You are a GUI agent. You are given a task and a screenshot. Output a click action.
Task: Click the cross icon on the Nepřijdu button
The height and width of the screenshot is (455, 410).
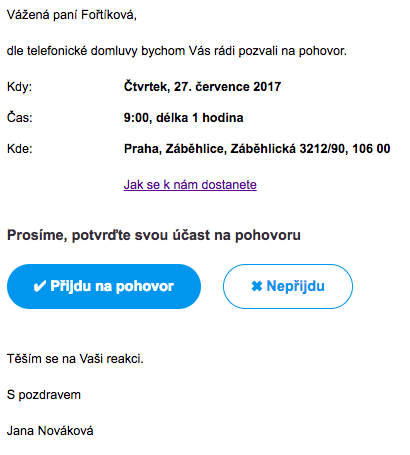point(257,286)
